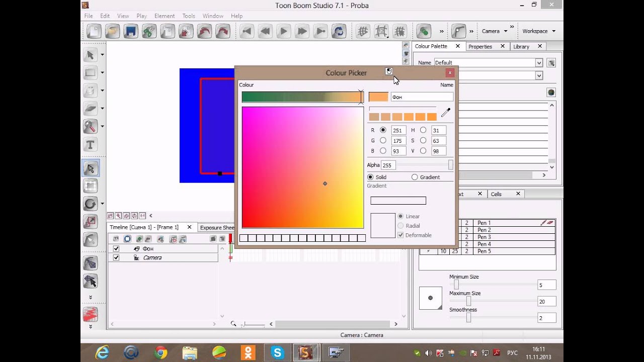The image size is (644, 362).
Task: Open a file using the folder icon
Action: coord(112,31)
